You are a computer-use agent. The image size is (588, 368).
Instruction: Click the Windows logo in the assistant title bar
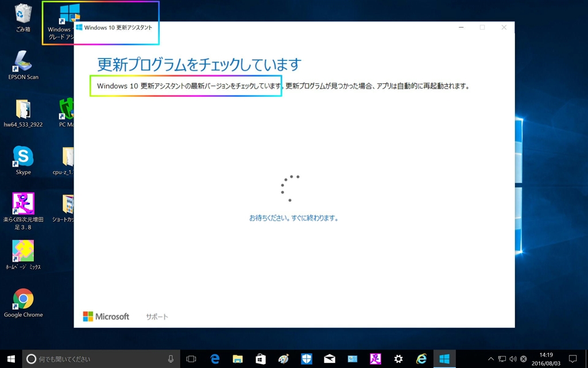tap(79, 28)
